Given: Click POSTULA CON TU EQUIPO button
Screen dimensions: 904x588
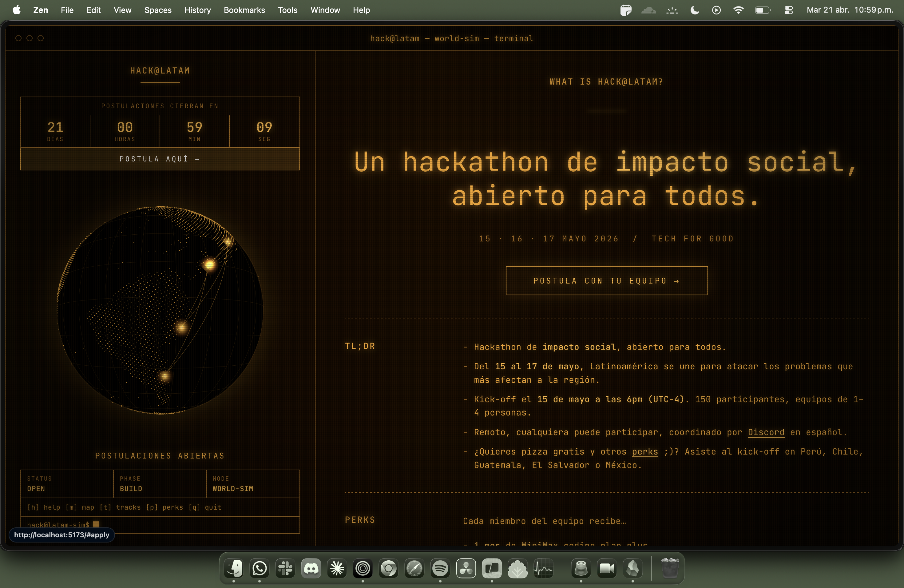Looking at the screenshot, I should click(x=607, y=281).
